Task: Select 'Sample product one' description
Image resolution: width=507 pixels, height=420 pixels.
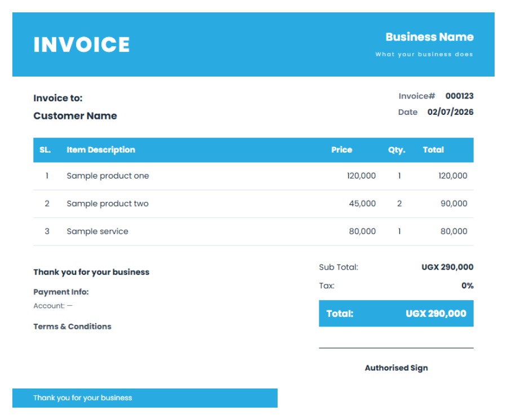Action: point(108,176)
